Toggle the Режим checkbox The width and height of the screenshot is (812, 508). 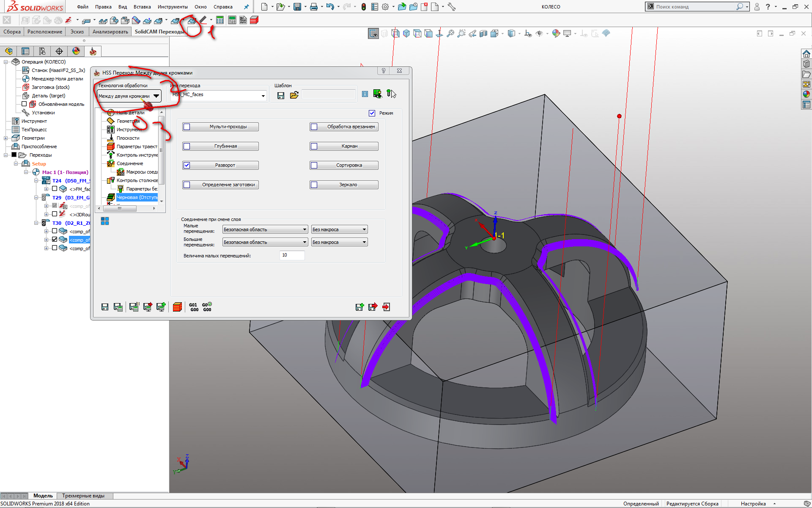[372, 113]
